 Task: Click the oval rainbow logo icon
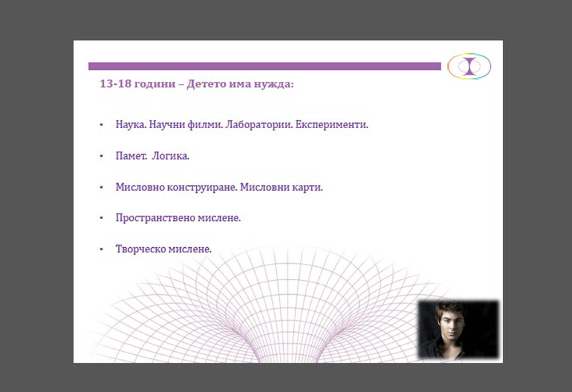click(469, 66)
